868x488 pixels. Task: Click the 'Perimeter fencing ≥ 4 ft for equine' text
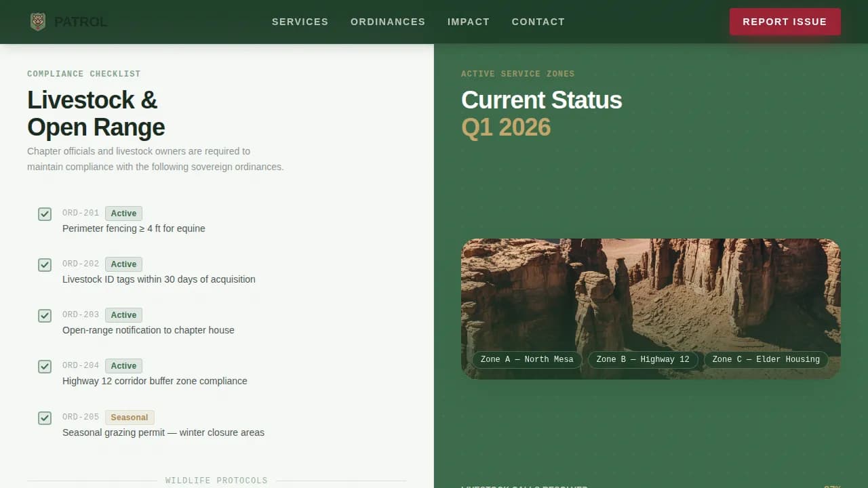[134, 228]
